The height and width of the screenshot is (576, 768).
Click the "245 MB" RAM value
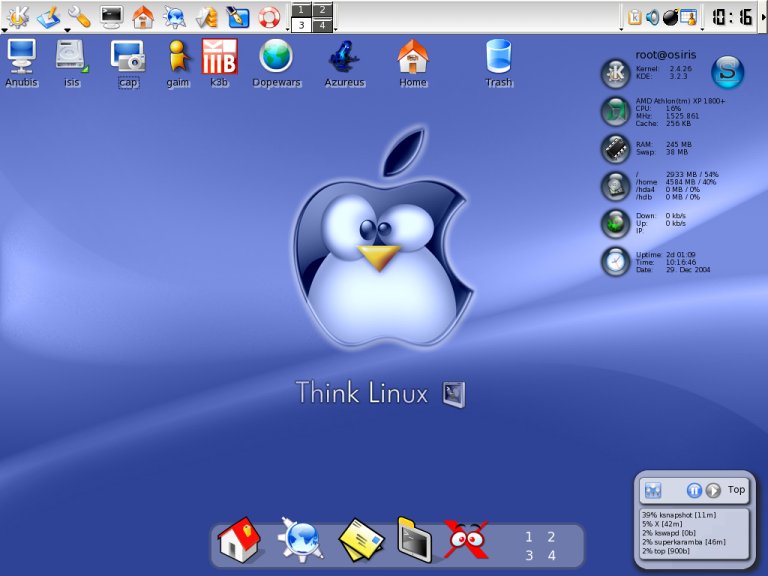679,144
